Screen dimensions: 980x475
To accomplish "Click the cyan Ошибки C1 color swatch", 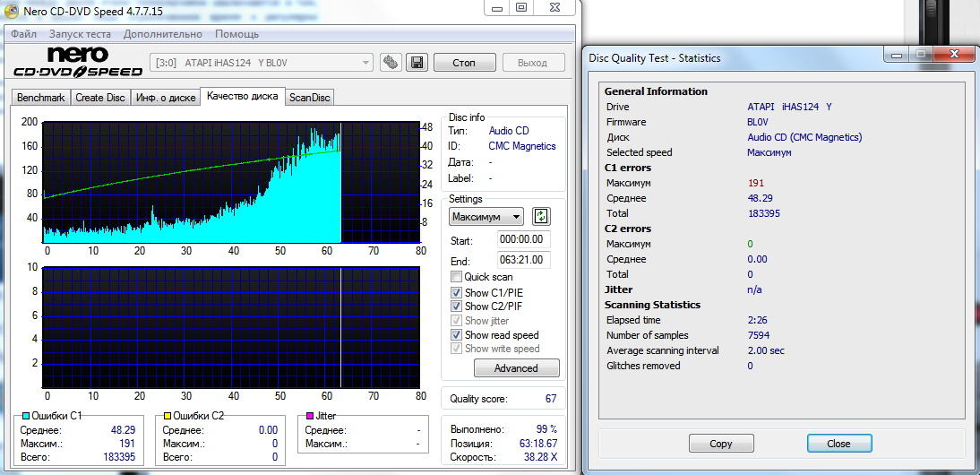I will [x=25, y=417].
